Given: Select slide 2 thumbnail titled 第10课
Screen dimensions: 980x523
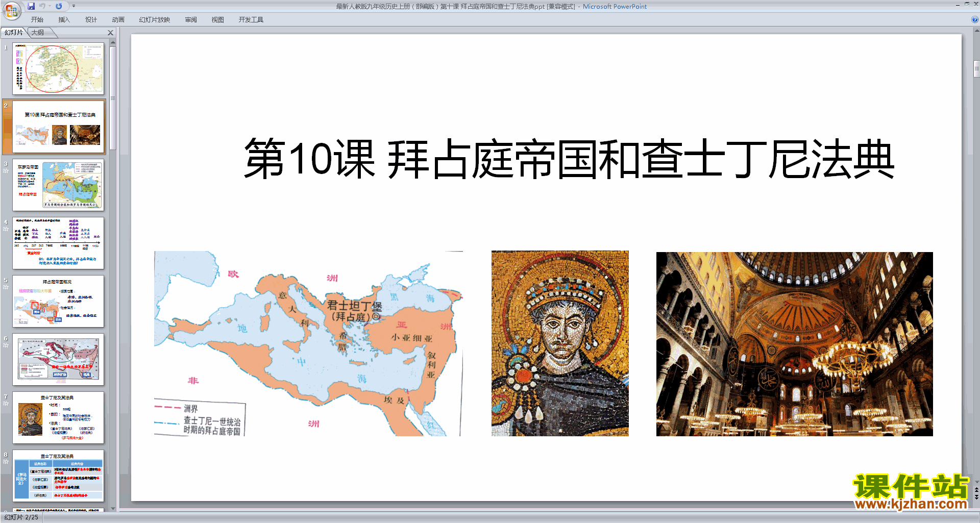Looking at the screenshot, I should (x=58, y=127).
